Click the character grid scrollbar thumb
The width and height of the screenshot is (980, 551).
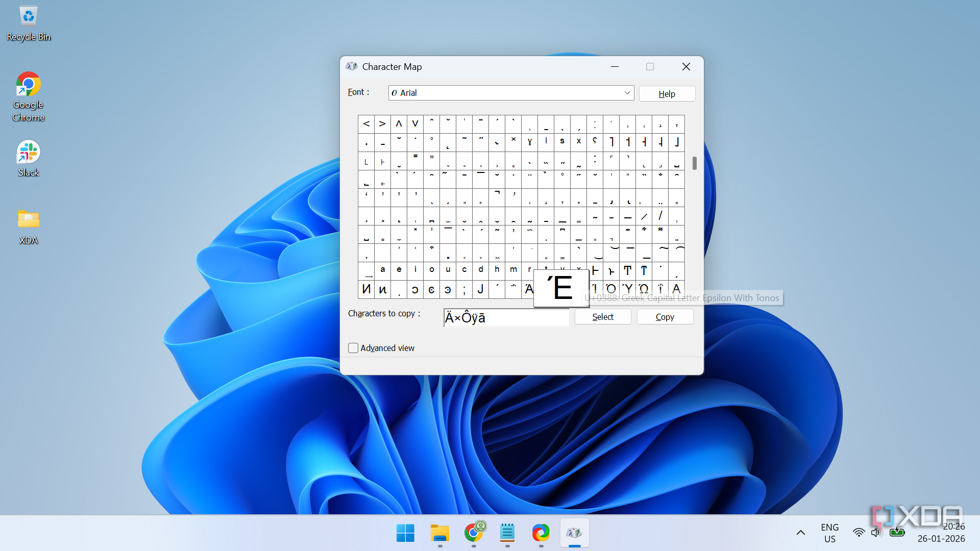pos(695,163)
